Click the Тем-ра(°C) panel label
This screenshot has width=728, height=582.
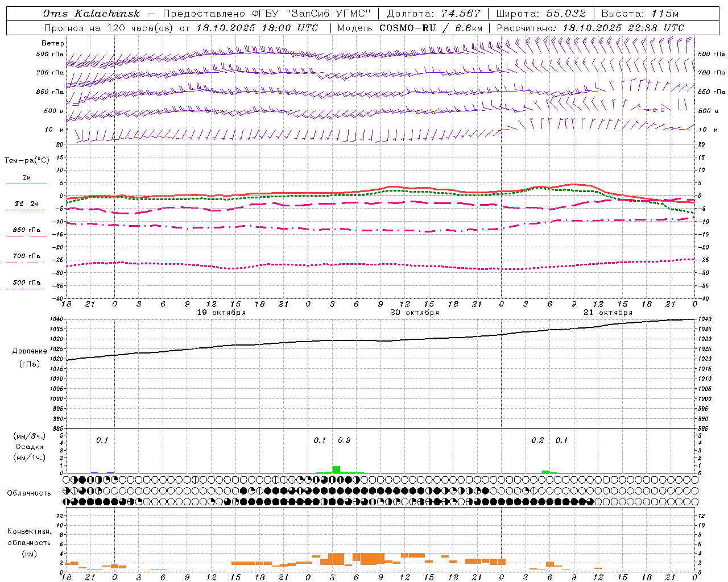click(27, 161)
